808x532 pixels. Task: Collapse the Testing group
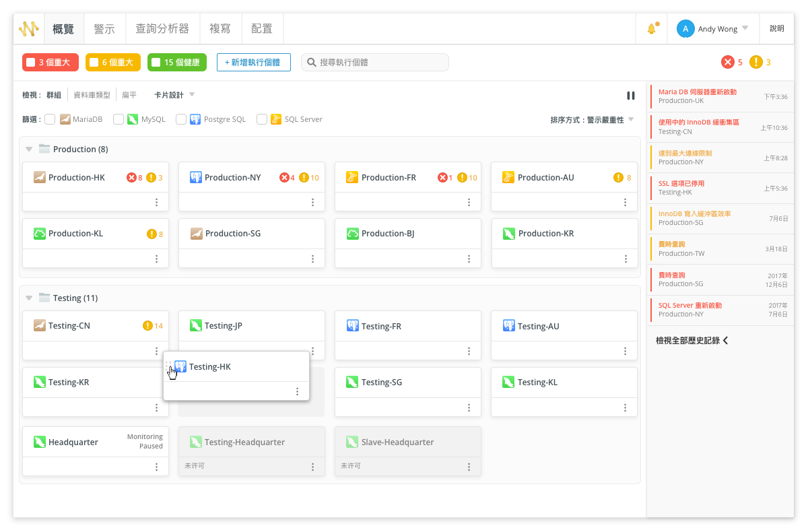[x=29, y=298]
